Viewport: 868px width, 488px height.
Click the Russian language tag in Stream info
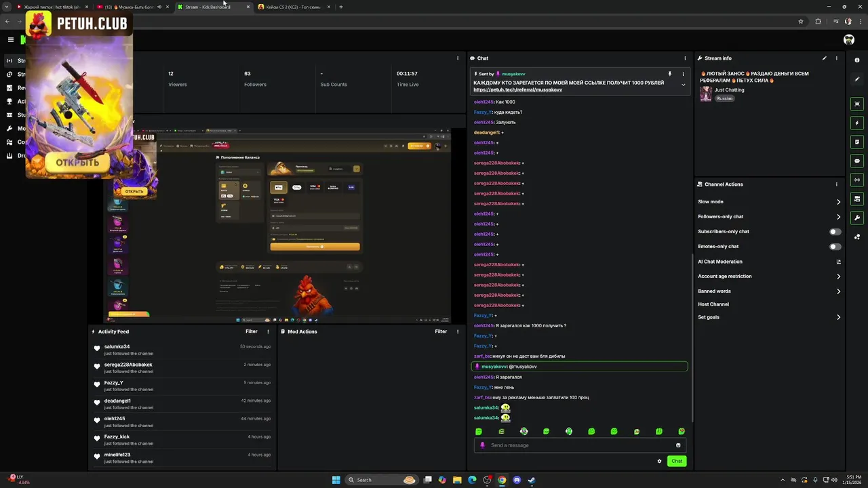pyautogui.click(x=725, y=98)
